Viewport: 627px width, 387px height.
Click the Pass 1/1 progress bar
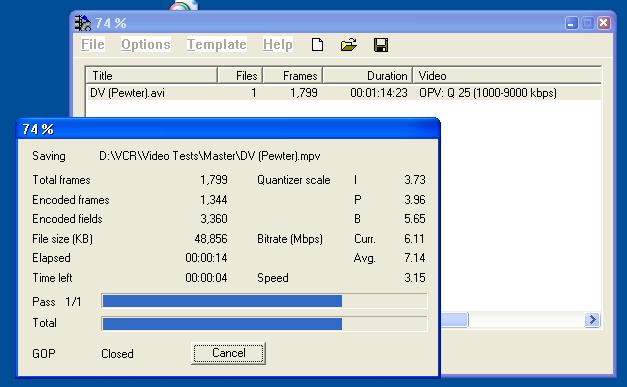pos(264,301)
